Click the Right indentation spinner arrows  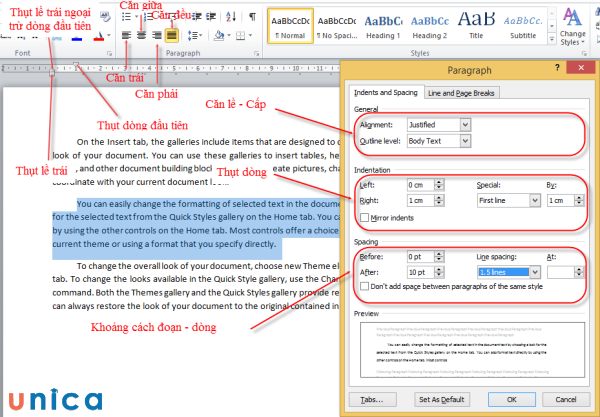(x=439, y=200)
